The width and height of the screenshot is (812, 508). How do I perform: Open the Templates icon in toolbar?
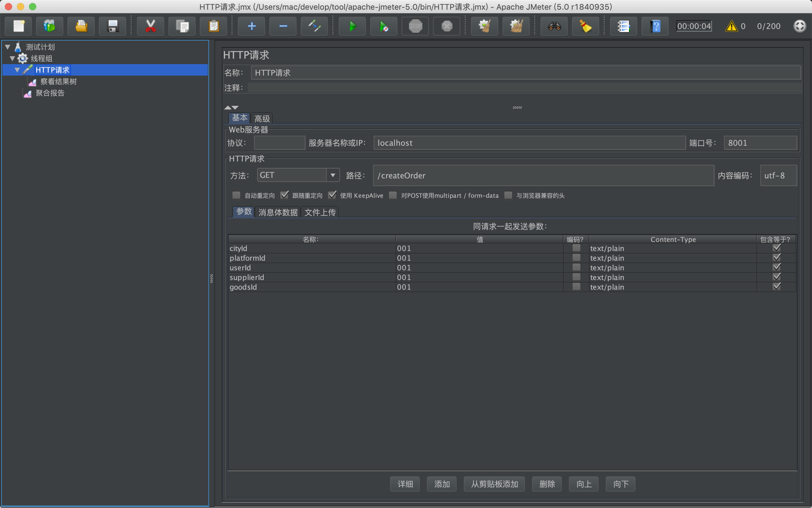[x=50, y=26]
